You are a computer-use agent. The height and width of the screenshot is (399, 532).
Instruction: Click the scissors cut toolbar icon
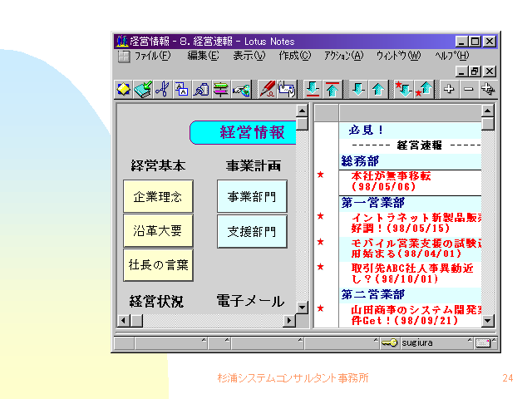pyautogui.click(x=163, y=88)
